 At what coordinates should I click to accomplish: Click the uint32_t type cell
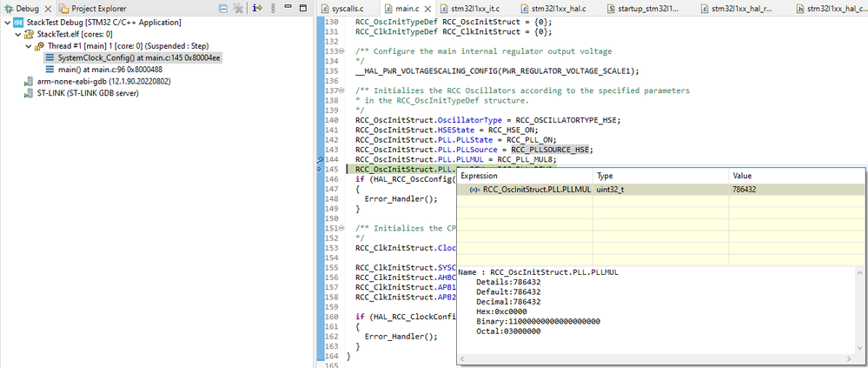(660, 189)
